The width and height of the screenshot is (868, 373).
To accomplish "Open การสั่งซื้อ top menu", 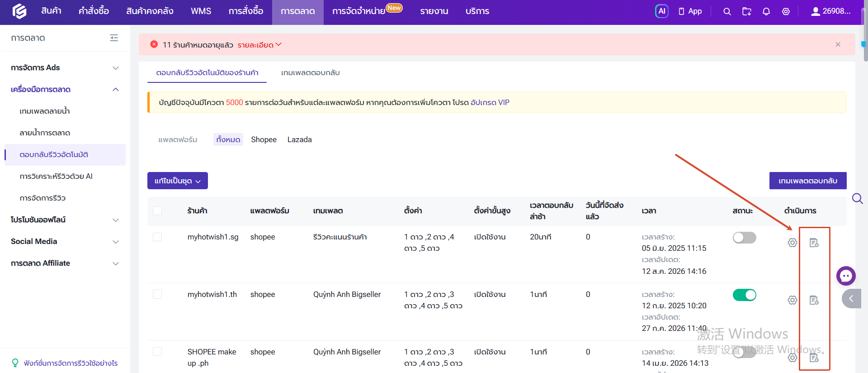I will pyautogui.click(x=245, y=11).
